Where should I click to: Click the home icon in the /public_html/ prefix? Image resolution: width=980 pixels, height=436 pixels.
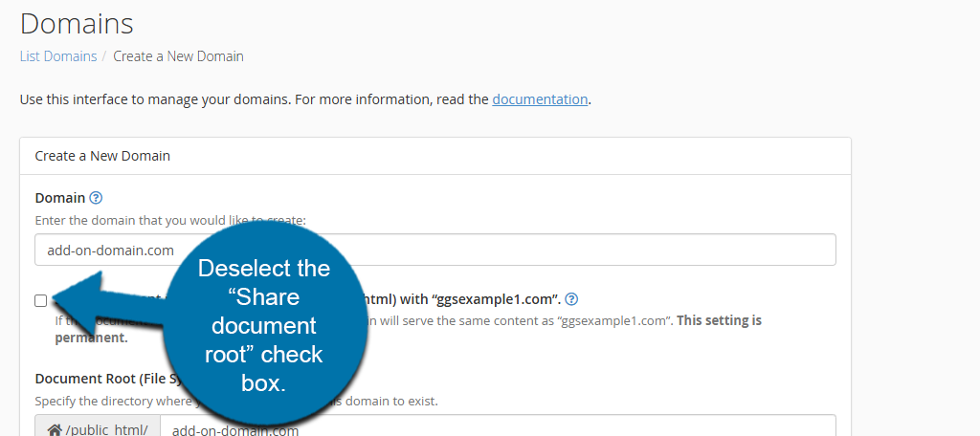[54, 430]
